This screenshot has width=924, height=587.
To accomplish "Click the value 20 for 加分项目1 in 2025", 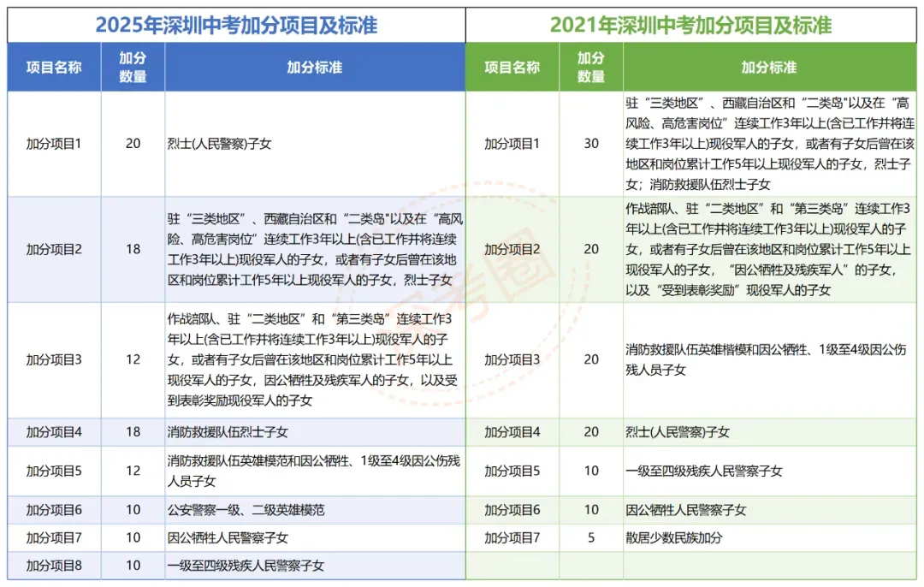I will coord(131,144).
